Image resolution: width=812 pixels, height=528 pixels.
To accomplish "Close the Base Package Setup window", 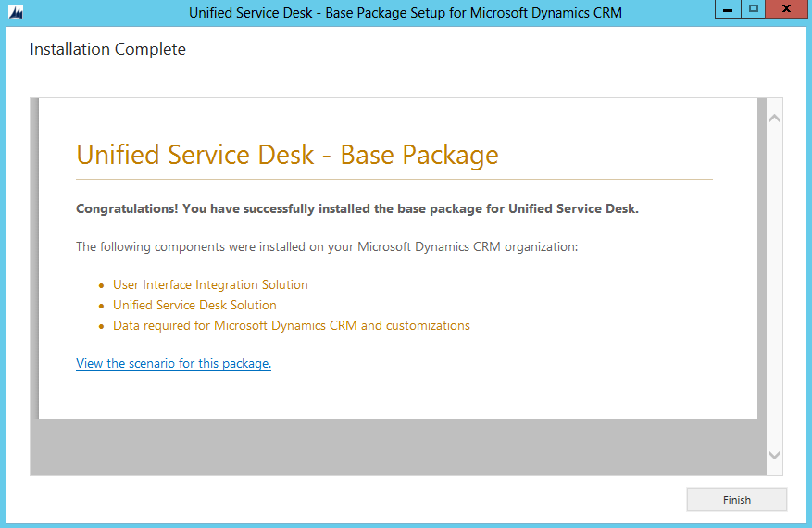I will pos(786,9).
